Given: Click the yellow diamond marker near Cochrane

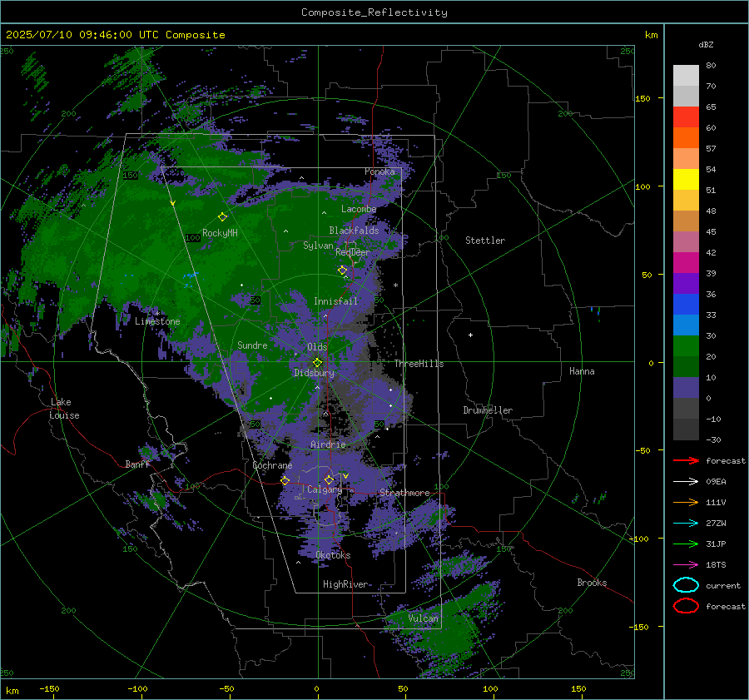Looking at the screenshot, I should (x=285, y=480).
